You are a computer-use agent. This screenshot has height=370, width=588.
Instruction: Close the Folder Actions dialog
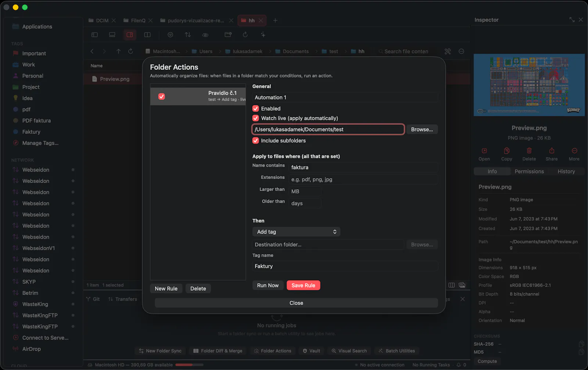click(296, 303)
